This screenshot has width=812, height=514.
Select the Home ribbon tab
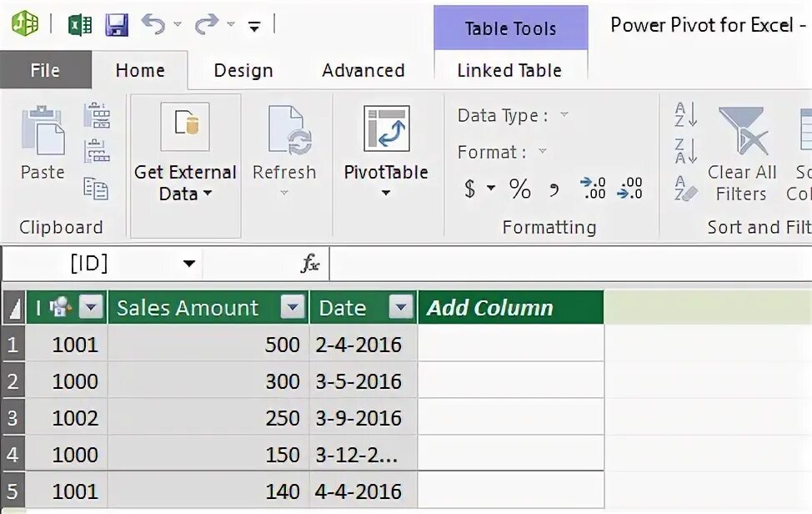pyautogui.click(x=140, y=70)
